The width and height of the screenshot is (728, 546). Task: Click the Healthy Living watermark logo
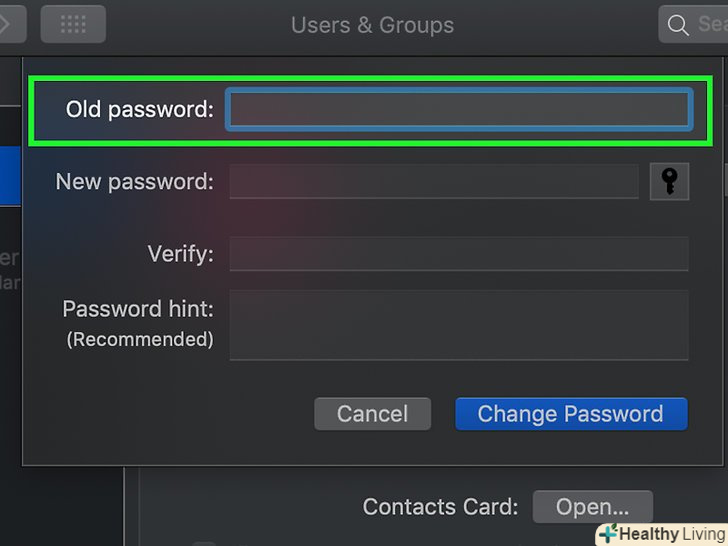pyautogui.click(x=662, y=534)
